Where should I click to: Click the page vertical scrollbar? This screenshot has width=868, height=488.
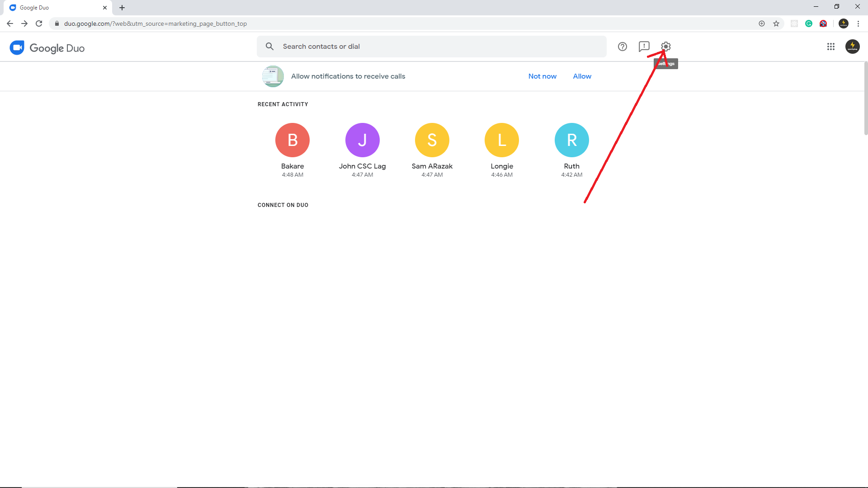(x=866, y=99)
